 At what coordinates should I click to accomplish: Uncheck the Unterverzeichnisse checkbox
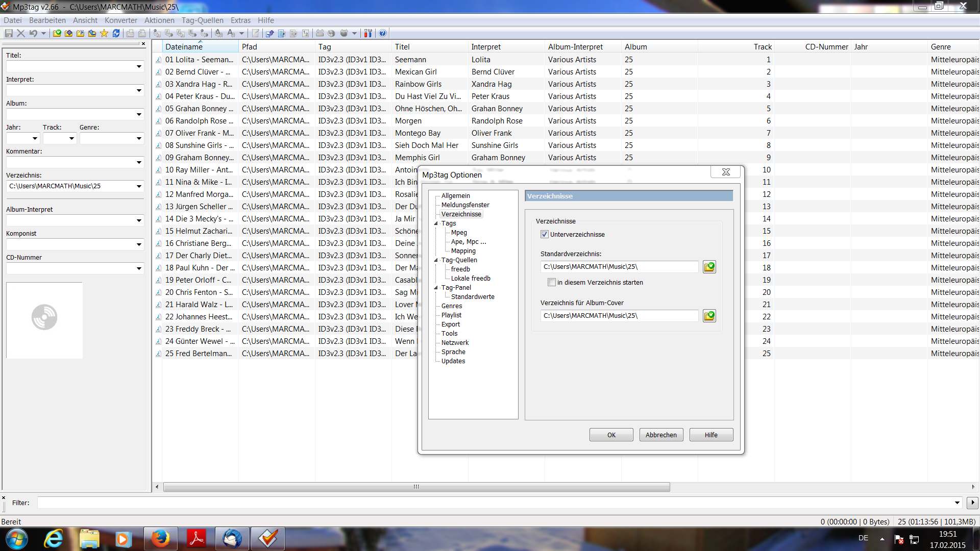545,235
